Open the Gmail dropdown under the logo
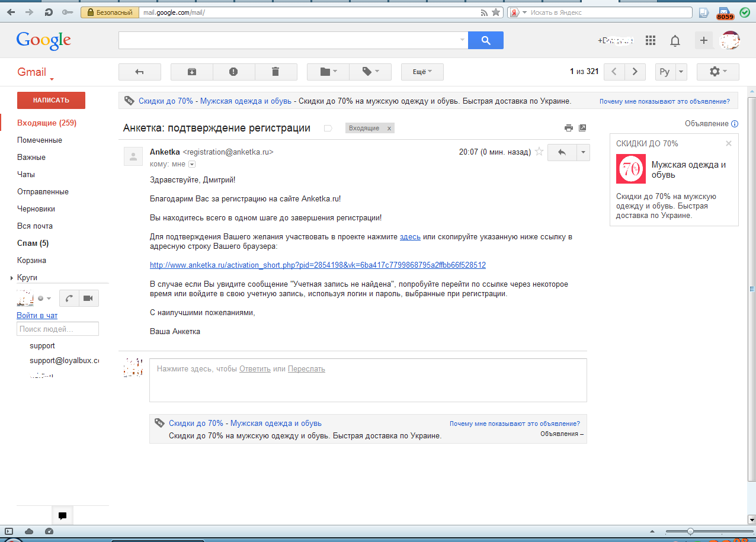This screenshot has height=542, width=756. coord(52,79)
